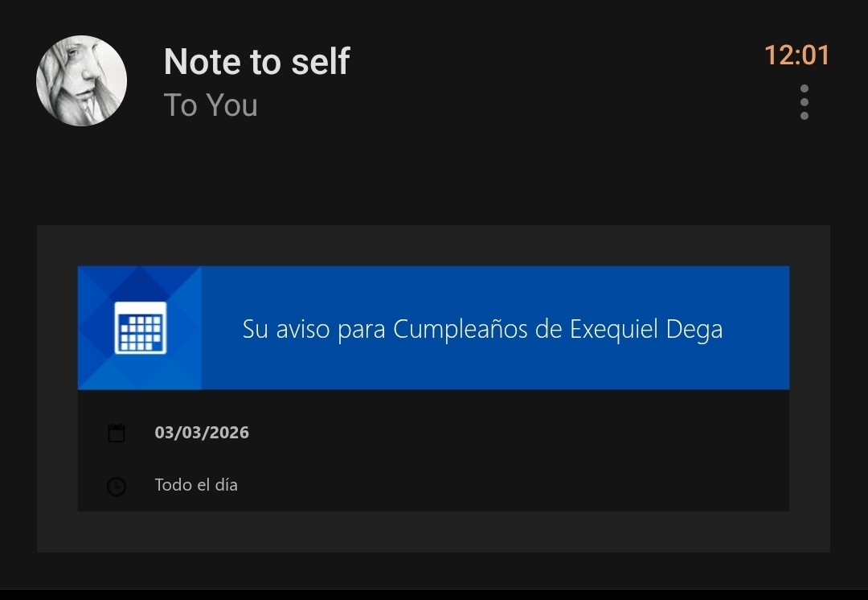Click the clock icon beside Todo el día
Screen dimensions: 868x600
[x=117, y=487]
